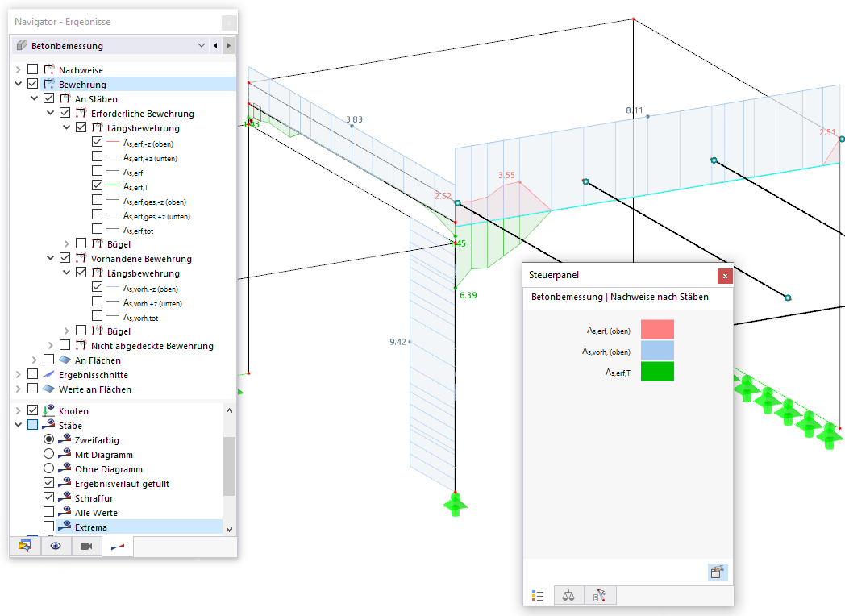Enable the Nachweise checkbox

coord(32,69)
